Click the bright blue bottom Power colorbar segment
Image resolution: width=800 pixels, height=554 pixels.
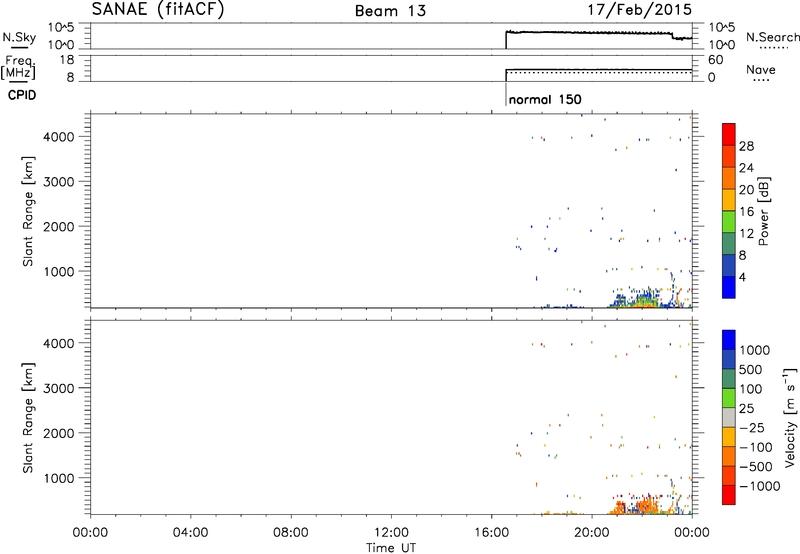(x=729, y=287)
